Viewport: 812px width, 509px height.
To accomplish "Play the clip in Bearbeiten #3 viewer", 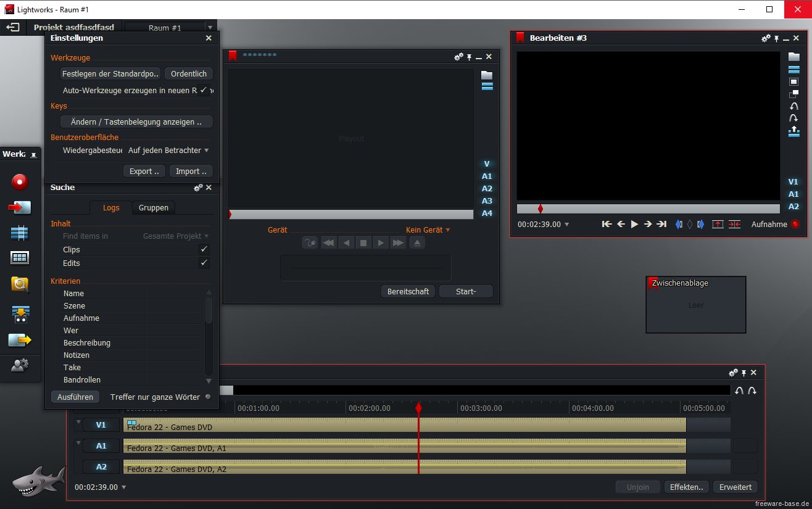I will tap(634, 225).
